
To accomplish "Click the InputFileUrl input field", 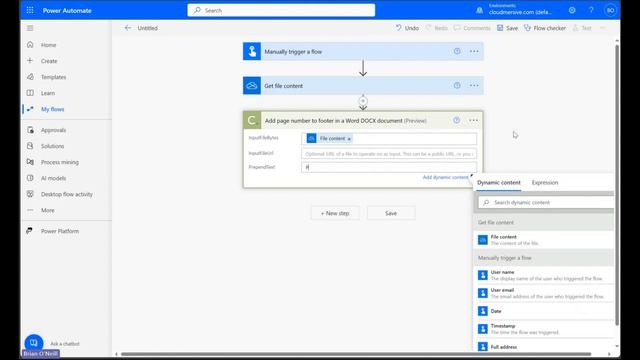I will (389, 154).
